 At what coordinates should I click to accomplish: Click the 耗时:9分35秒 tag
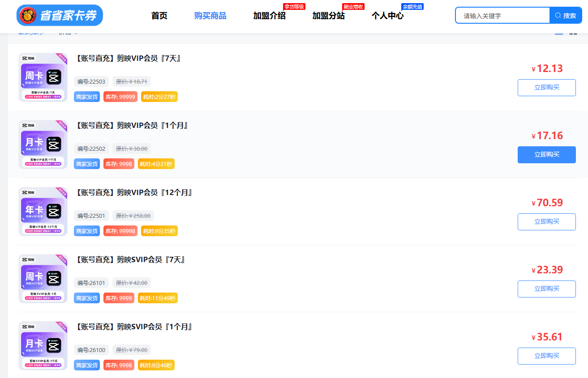point(159,231)
